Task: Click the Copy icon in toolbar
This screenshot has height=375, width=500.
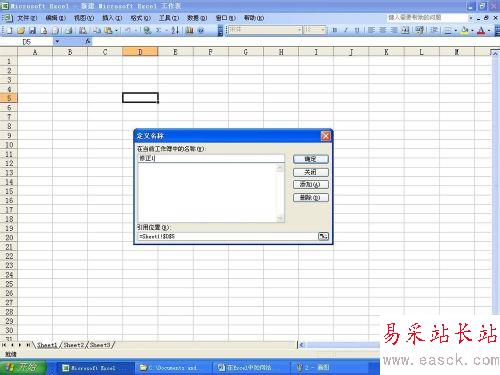Action: pos(97,31)
